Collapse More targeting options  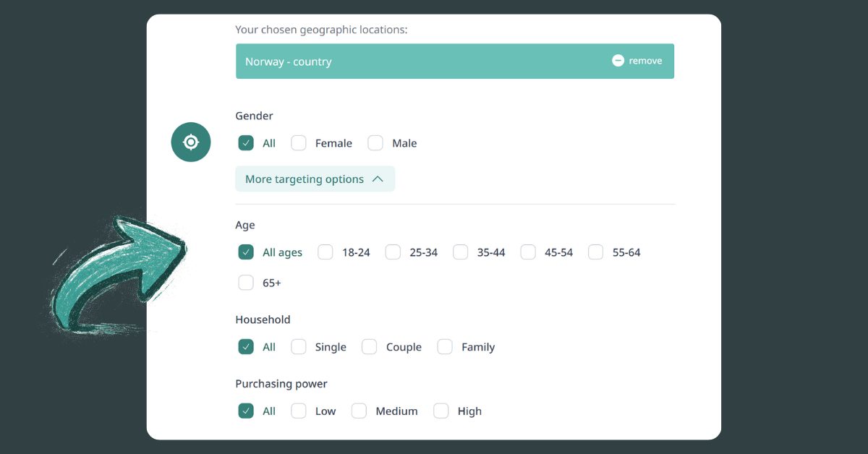click(x=315, y=179)
